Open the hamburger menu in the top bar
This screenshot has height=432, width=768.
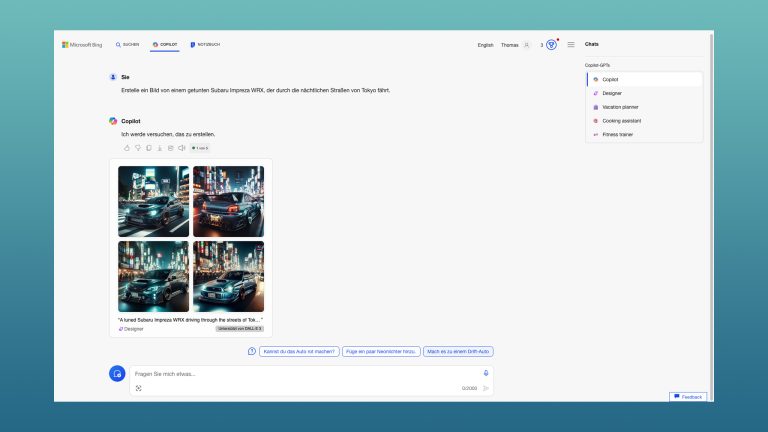(571, 45)
